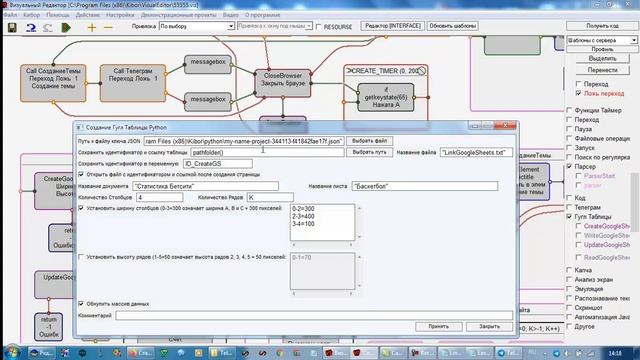The width and height of the screenshot is (640, 360).
Task: Click the Закрыть button in dialog
Action: click(x=489, y=327)
